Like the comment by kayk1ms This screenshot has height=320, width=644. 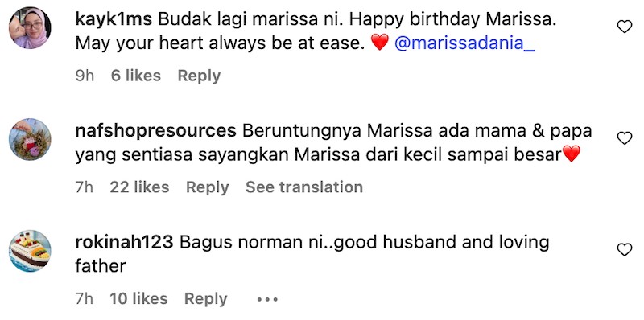[x=625, y=27]
